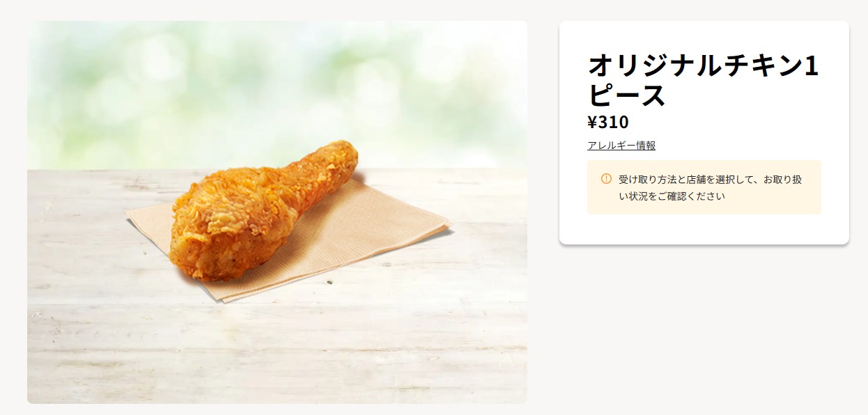868x415 pixels.
Task: Click the orange exclamation notice icon
Action: tap(606, 179)
